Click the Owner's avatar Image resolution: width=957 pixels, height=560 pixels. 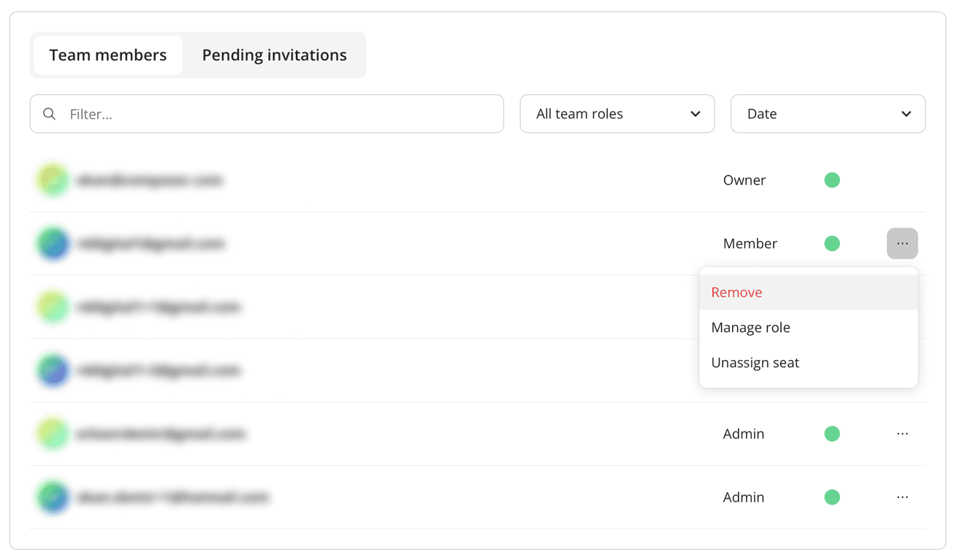(x=53, y=180)
